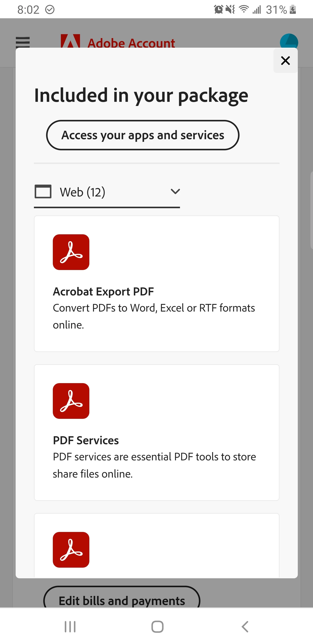Tap the battery icon in status bar
This screenshot has width=313, height=644.
(293, 10)
